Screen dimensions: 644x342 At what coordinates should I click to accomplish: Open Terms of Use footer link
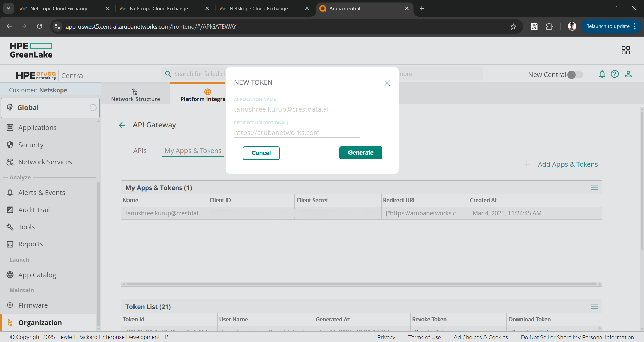[x=424, y=337]
